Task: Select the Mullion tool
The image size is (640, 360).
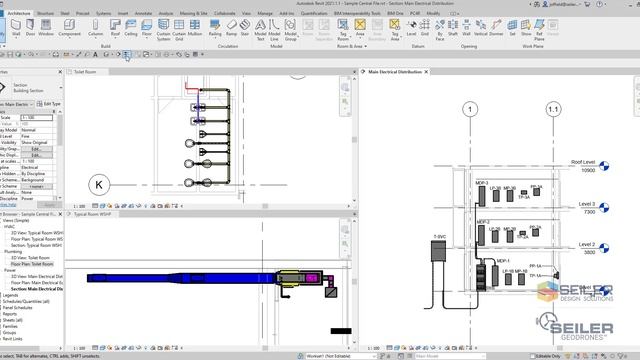Action: click(x=195, y=28)
